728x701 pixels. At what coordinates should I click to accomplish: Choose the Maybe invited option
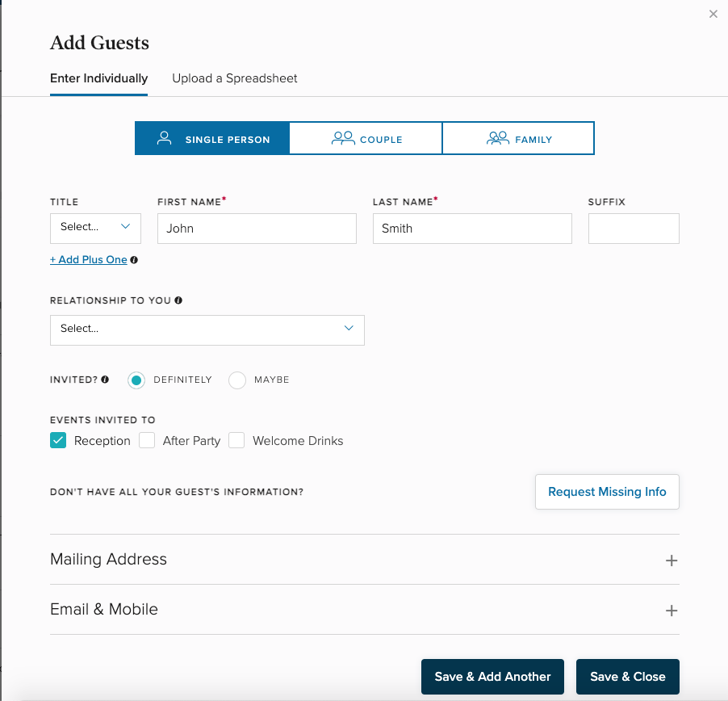coord(237,380)
